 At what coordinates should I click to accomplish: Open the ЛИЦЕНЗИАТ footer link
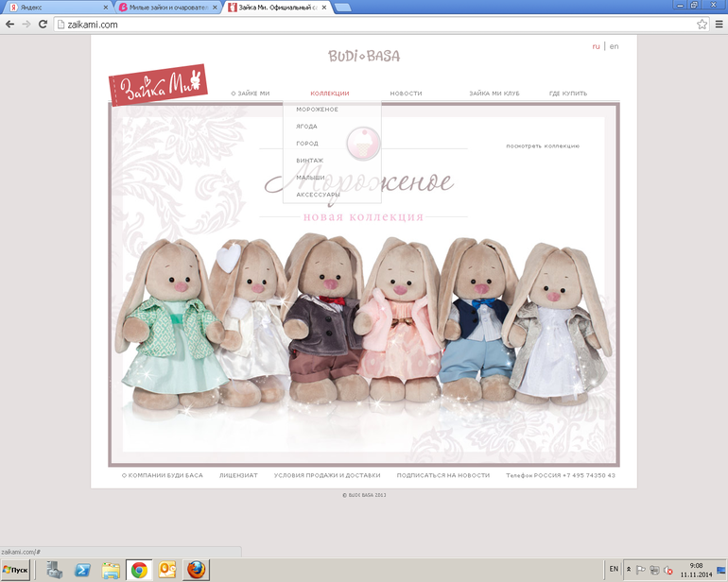tap(238, 475)
